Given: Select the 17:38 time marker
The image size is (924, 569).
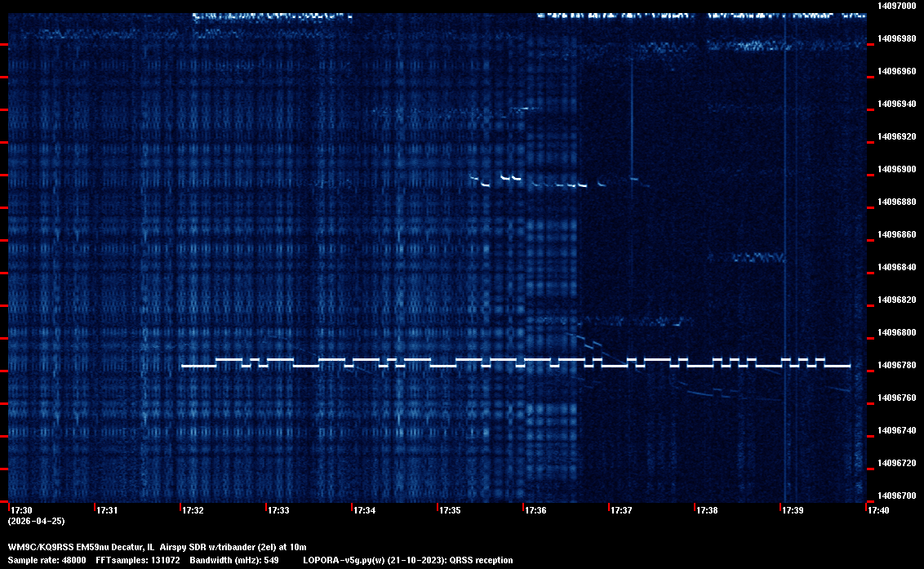Looking at the screenshot, I should pyautogui.click(x=706, y=511).
